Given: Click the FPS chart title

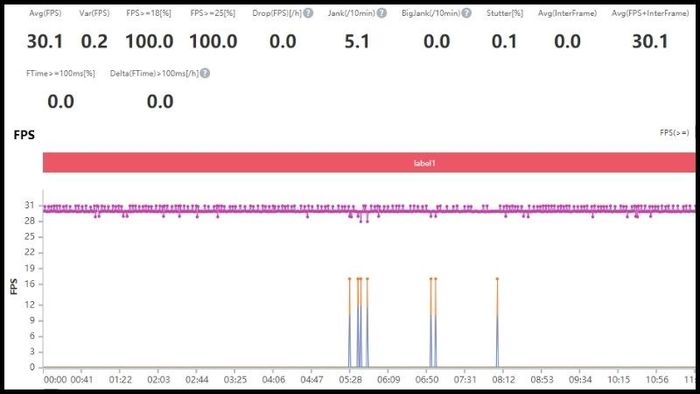Looking at the screenshot, I should 24,135.
